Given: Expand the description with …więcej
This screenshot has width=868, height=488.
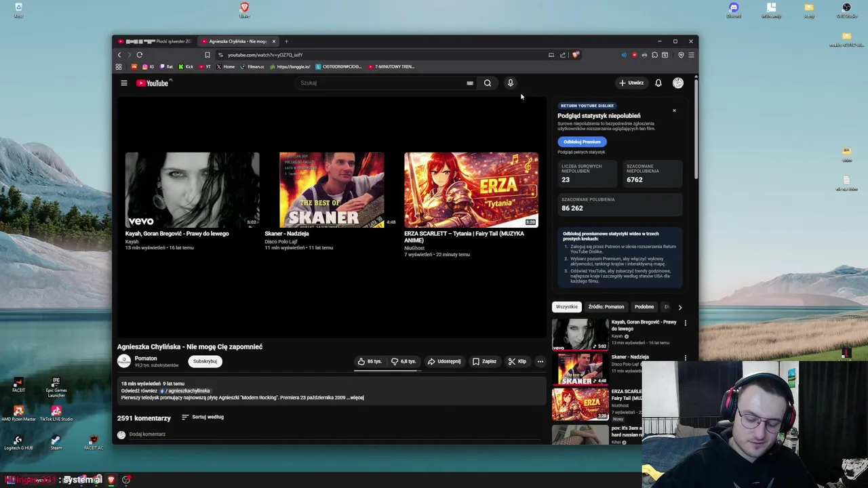Looking at the screenshot, I should [x=356, y=398].
